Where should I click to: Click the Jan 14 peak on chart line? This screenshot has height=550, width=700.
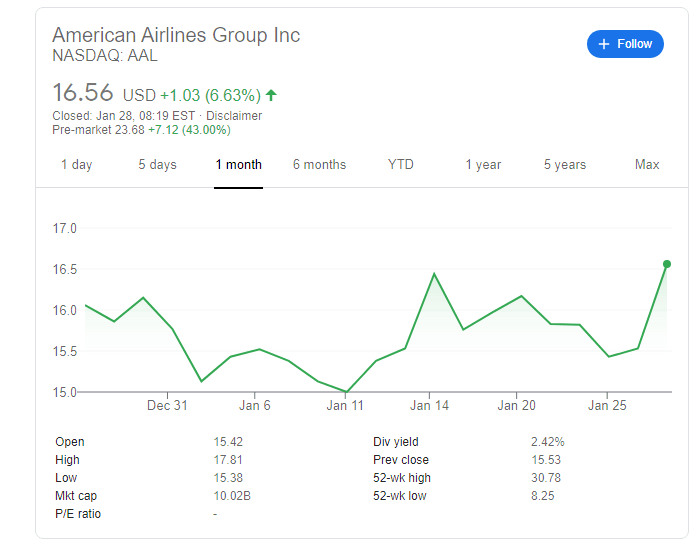coord(434,273)
